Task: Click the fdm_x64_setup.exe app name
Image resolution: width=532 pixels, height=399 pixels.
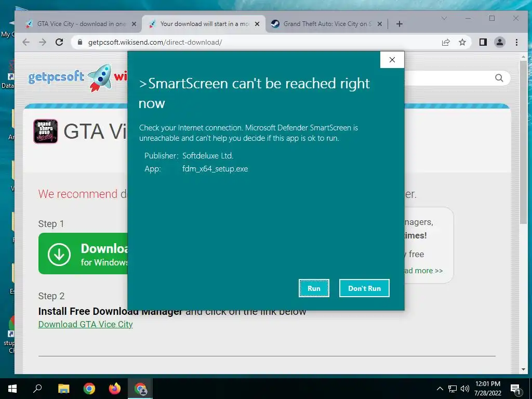Action: click(x=215, y=169)
